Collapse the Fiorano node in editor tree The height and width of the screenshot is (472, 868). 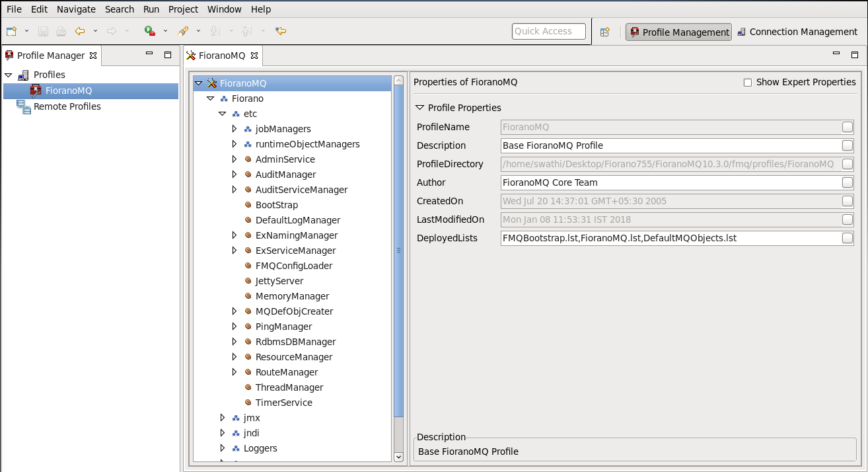(x=210, y=98)
